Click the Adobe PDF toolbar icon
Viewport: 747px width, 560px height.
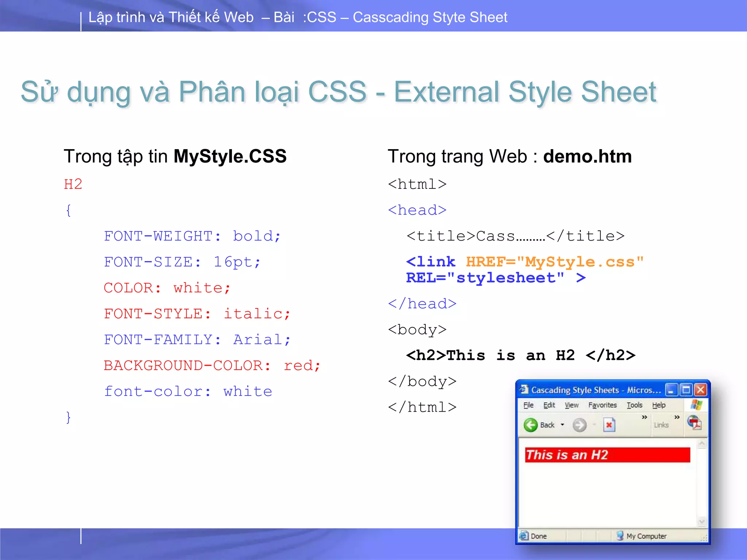coord(694,423)
